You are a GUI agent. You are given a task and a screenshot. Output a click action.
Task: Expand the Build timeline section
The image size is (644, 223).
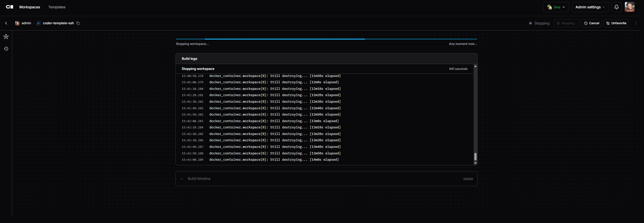327,179
